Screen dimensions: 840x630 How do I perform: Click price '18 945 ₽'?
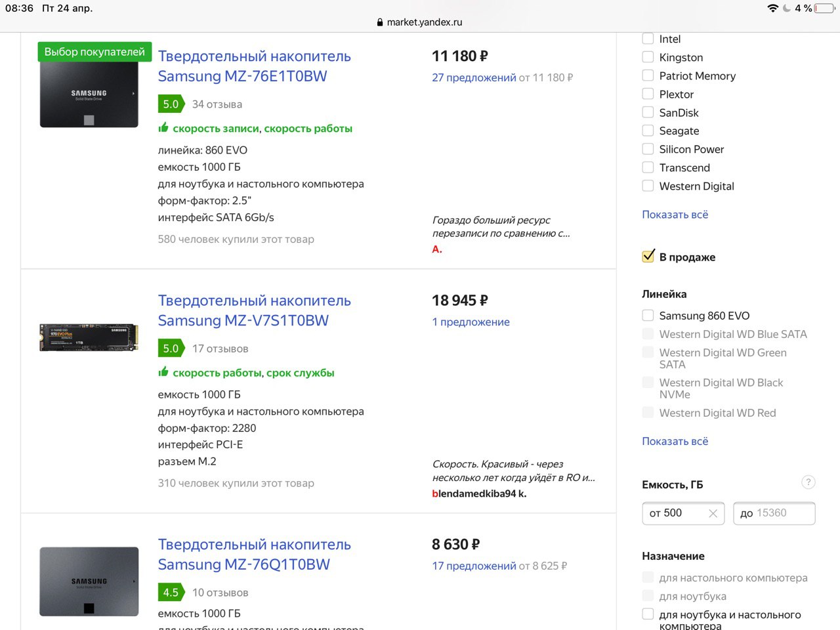460,301
